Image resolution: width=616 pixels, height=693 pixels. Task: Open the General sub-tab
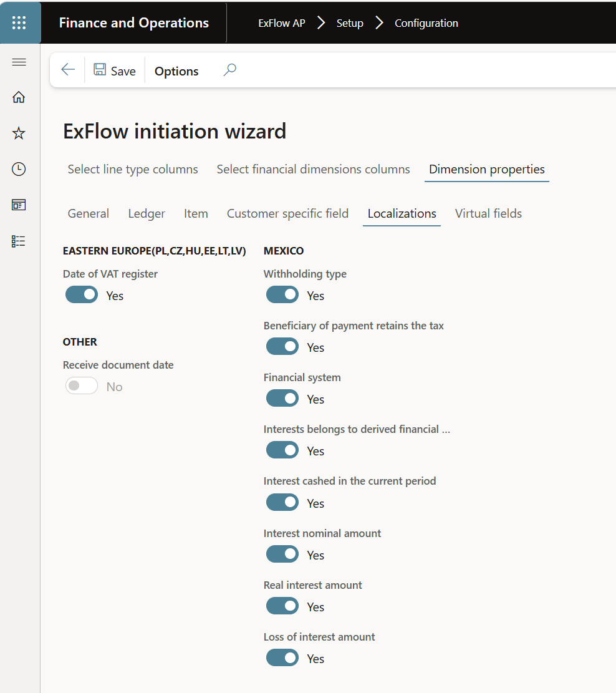click(x=88, y=213)
